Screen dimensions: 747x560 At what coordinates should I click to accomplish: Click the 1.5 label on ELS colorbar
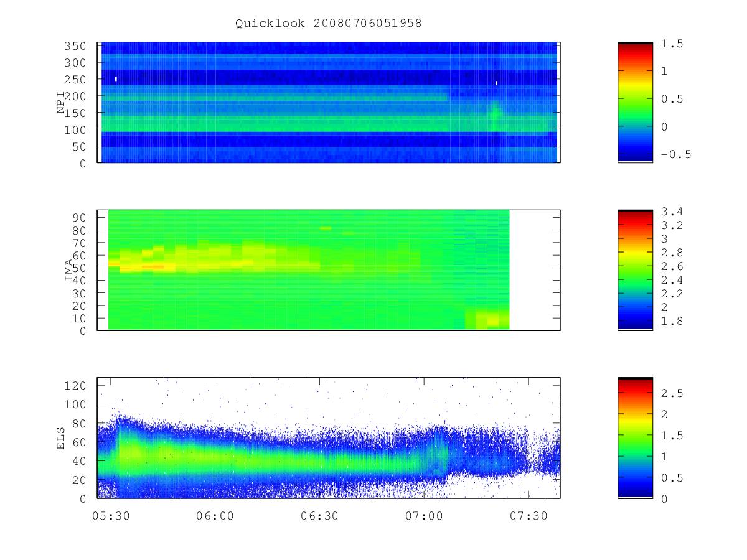click(x=672, y=436)
